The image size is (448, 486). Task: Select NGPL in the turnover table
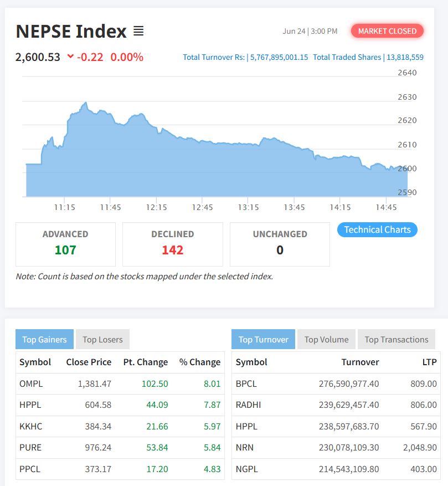point(246,469)
